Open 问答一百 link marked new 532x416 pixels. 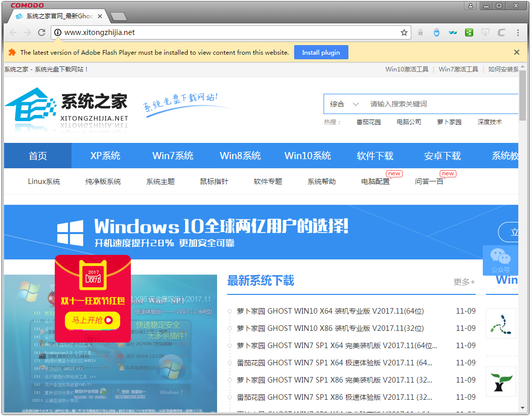coord(429,182)
